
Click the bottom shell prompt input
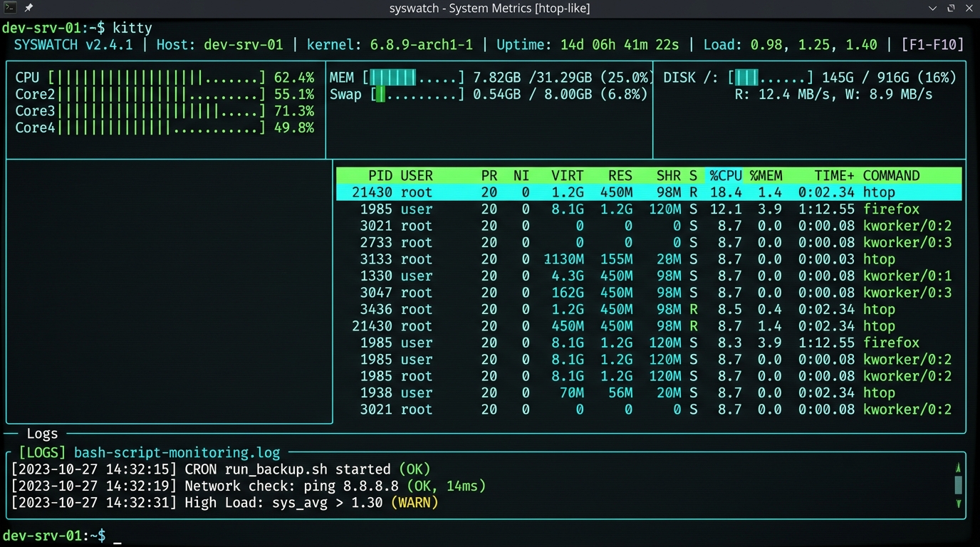pyautogui.click(x=118, y=536)
